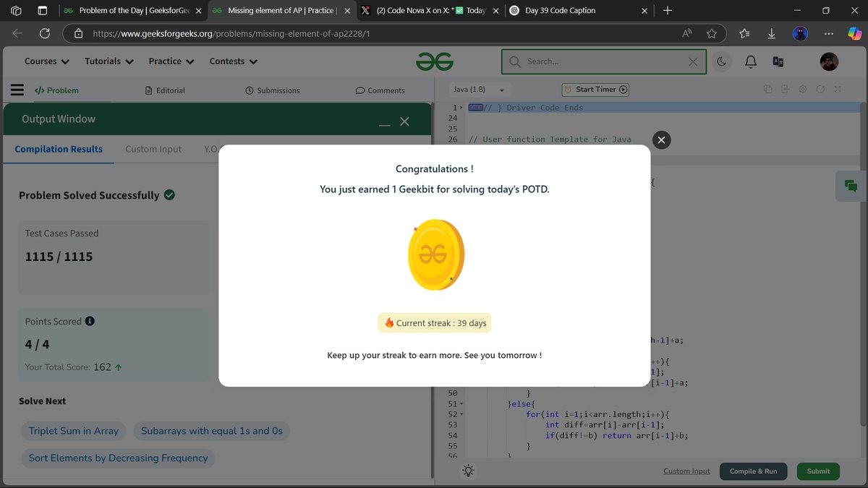The image size is (868, 488).
Task: View site info lock icon
Action: tap(78, 33)
